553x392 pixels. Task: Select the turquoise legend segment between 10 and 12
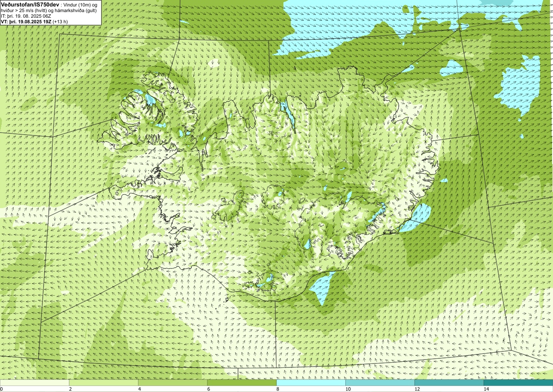point(380,383)
